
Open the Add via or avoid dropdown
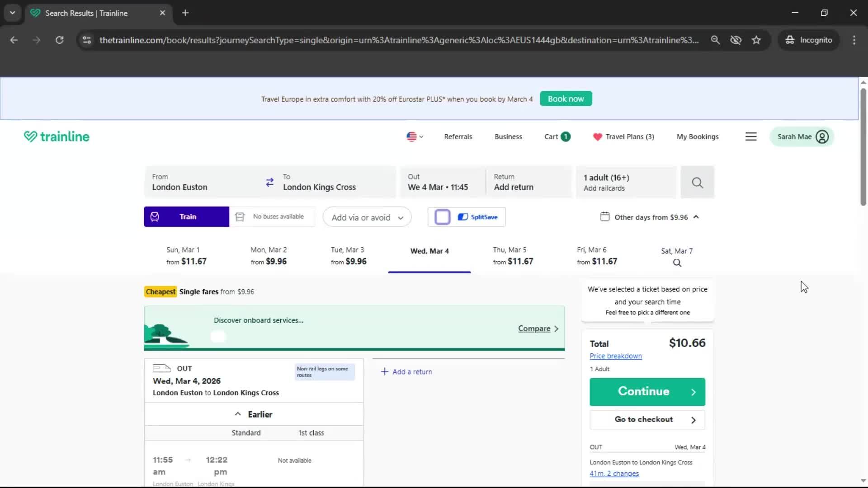[x=367, y=217]
